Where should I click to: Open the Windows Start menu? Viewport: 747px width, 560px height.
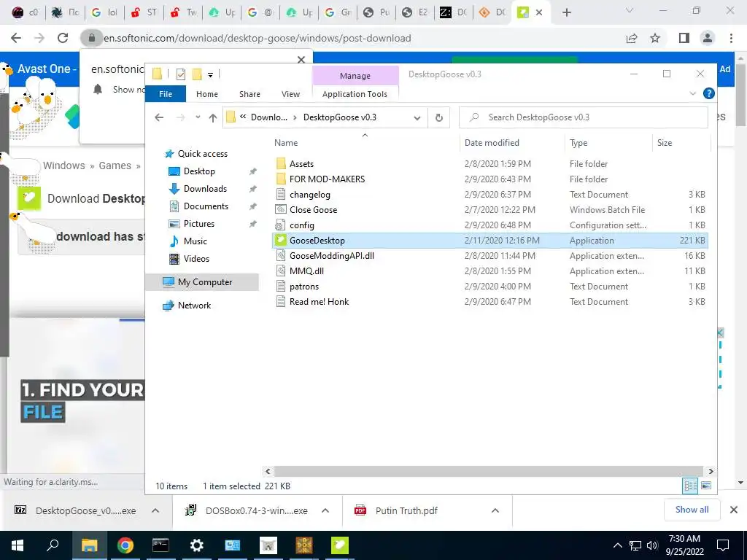pyautogui.click(x=18, y=545)
